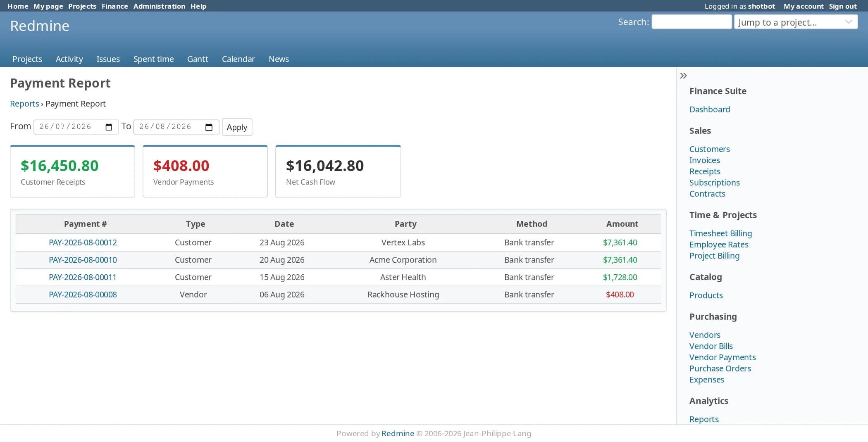This screenshot has width=868, height=442.
Task: Click the Amount column header
Action: (x=622, y=224)
